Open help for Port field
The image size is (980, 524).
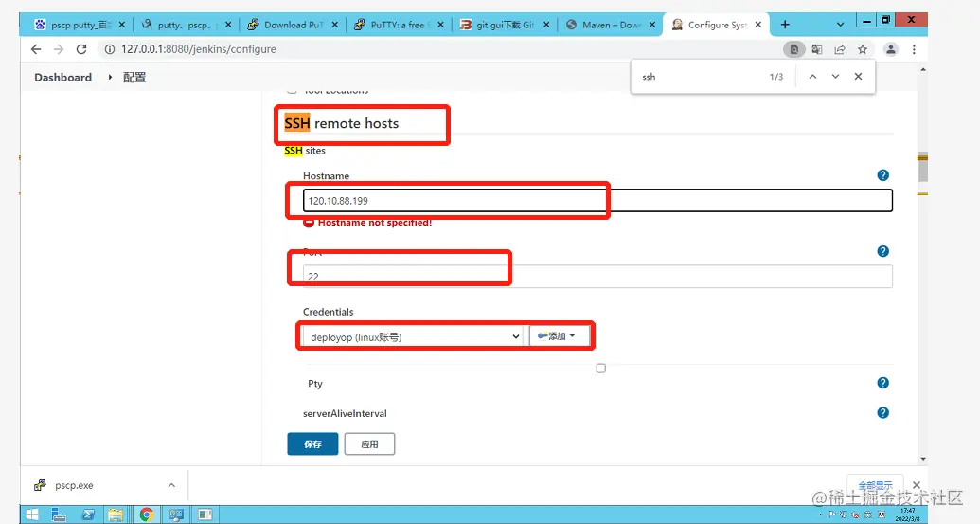pyautogui.click(x=883, y=251)
